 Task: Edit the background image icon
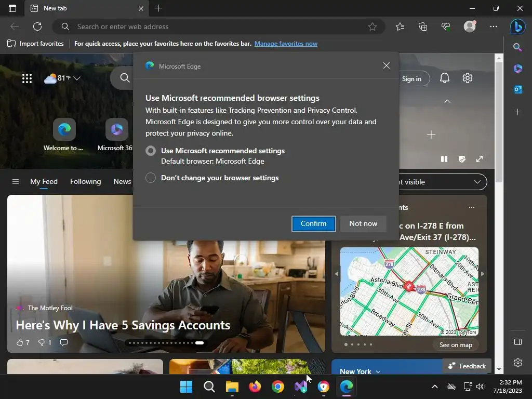click(x=462, y=159)
